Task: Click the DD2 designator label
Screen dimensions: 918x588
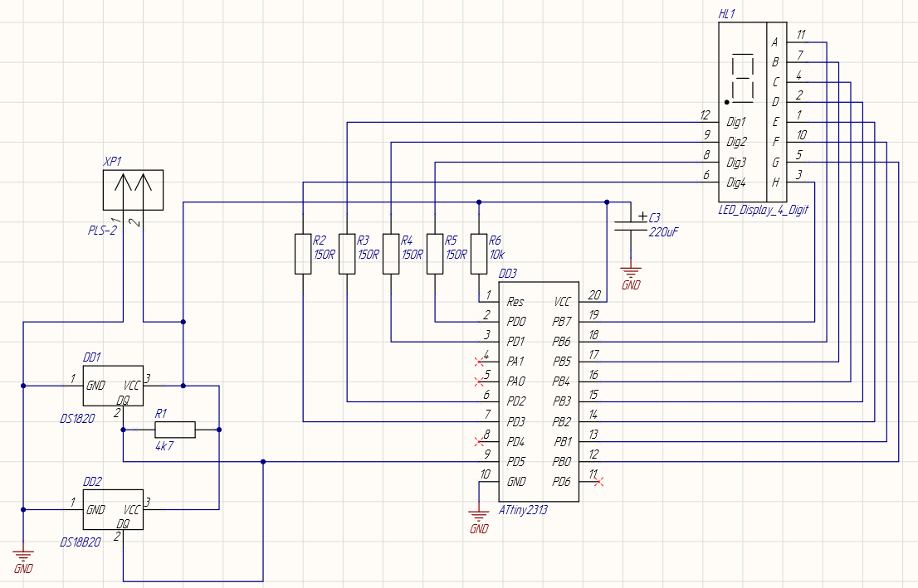Action: pos(92,482)
